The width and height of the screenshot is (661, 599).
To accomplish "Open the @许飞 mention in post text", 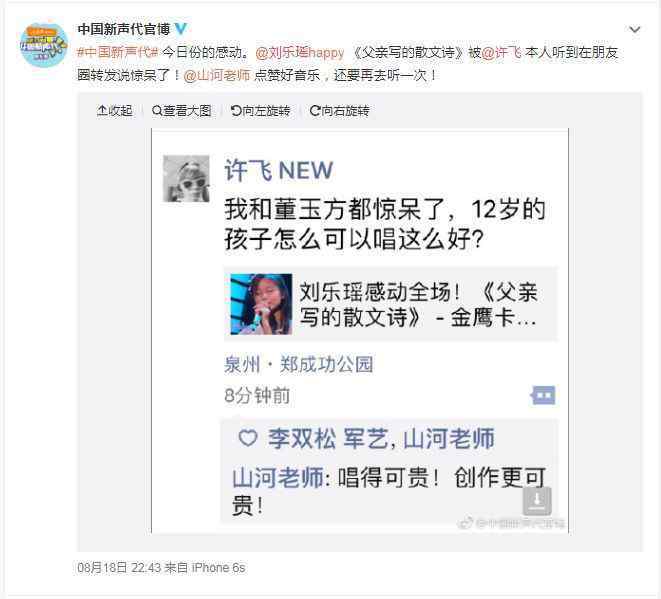I will click(501, 52).
